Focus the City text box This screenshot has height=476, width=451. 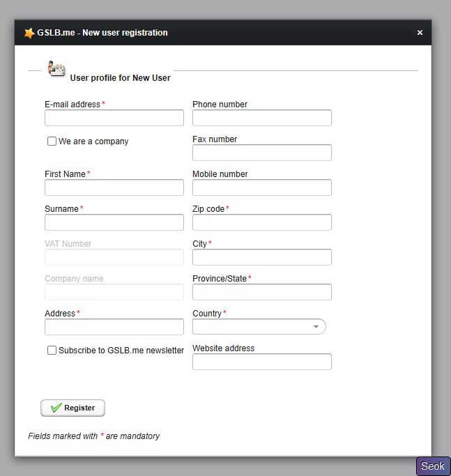pyautogui.click(x=262, y=257)
